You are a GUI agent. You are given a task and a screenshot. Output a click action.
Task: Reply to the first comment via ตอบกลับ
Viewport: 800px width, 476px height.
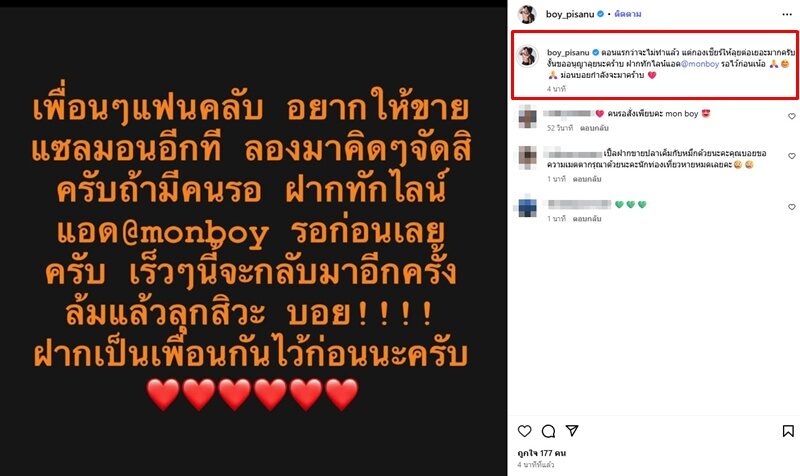coord(594,128)
